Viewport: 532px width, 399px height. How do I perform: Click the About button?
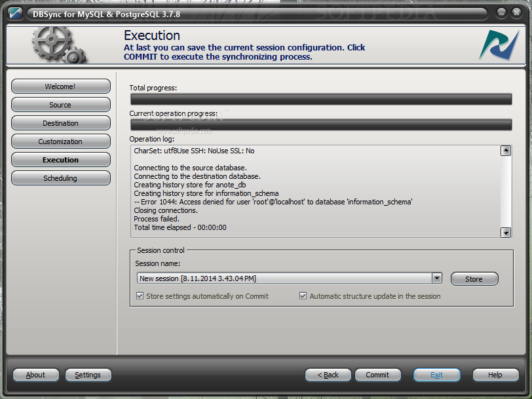click(x=36, y=375)
